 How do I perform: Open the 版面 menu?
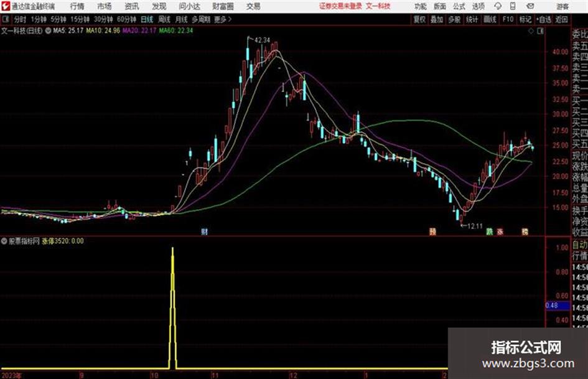pyautogui.click(x=440, y=6)
